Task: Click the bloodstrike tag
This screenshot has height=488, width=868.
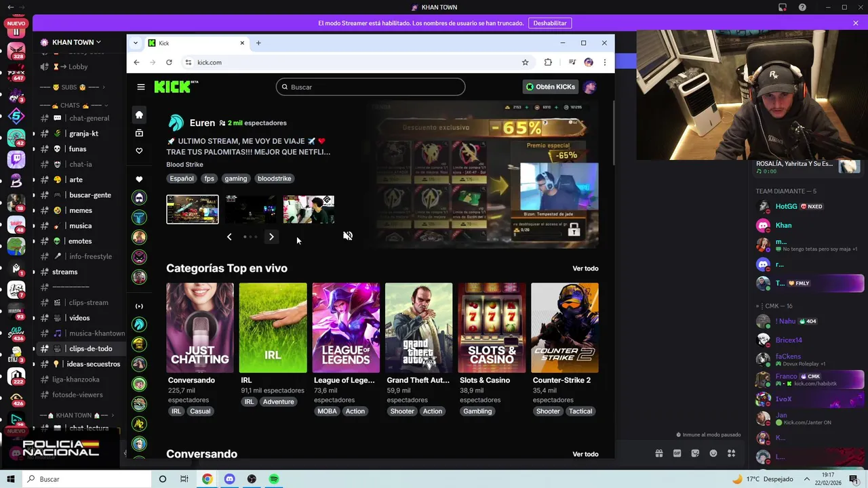Action: (x=274, y=178)
